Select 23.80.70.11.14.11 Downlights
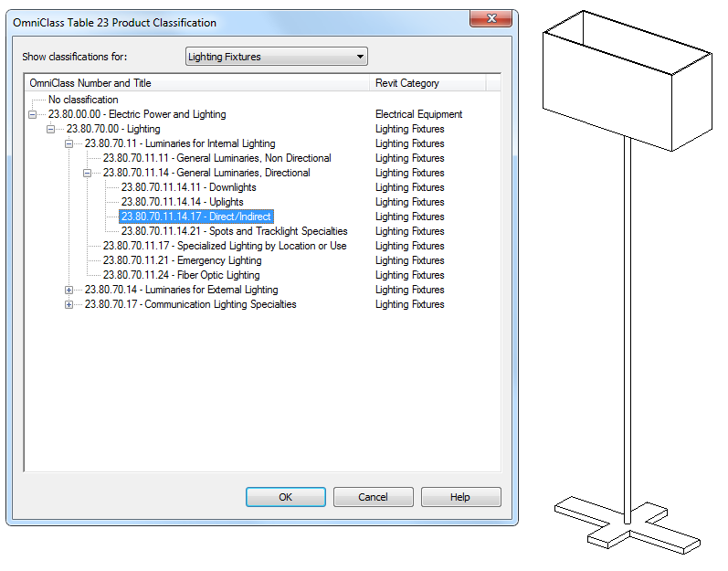 (x=188, y=187)
